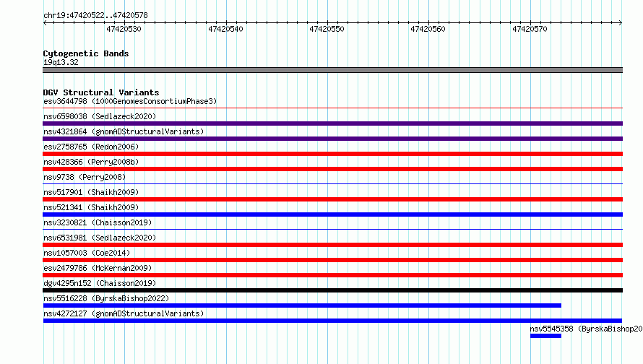Open the esv2479786 McKernan2009 variant label
This screenshot has height=364, width=643.
[98, 268]
